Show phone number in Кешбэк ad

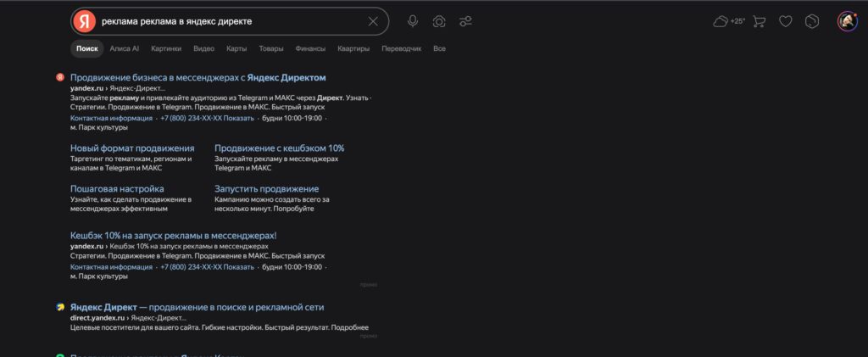pyautogui.click(x=207, y=267)
